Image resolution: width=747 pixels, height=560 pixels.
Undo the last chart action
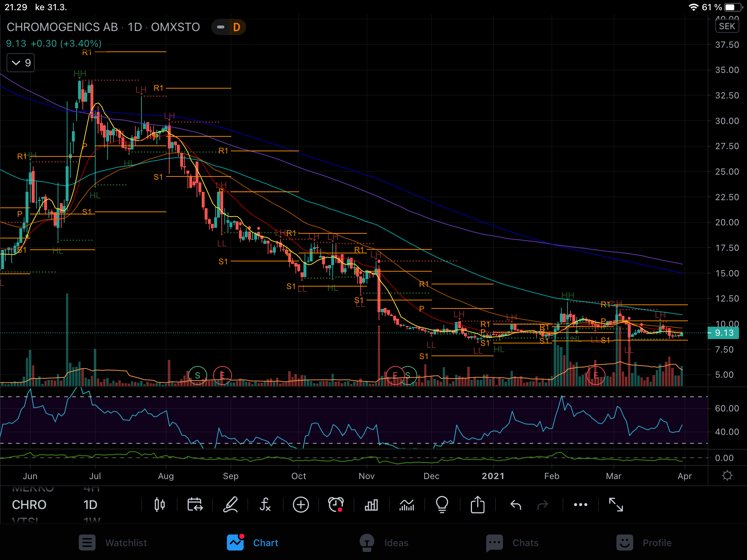[x=516, y=505]
